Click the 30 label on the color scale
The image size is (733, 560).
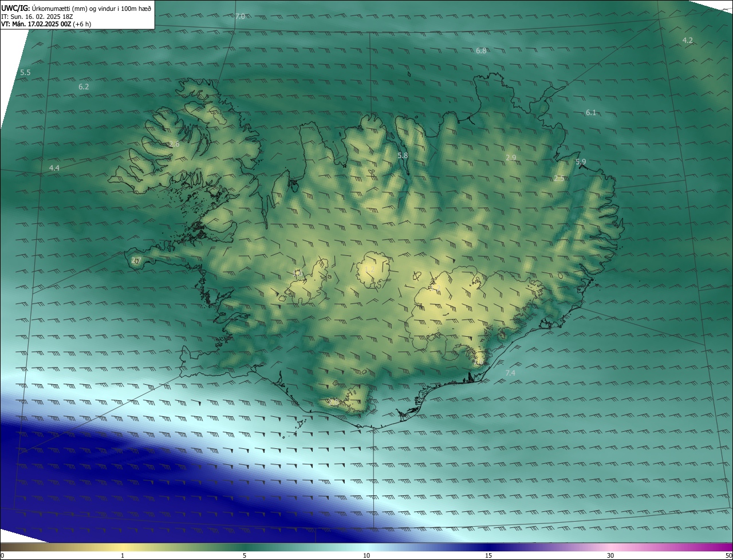(610, 555)
